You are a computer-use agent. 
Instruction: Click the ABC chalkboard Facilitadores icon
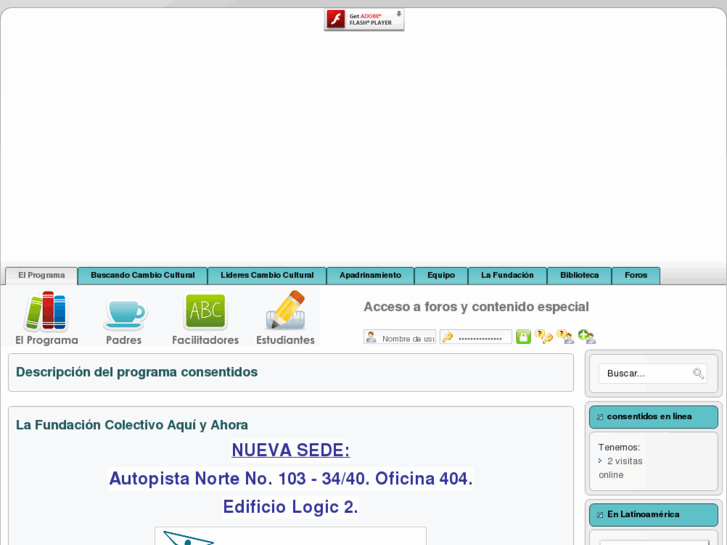coord(205,311)
